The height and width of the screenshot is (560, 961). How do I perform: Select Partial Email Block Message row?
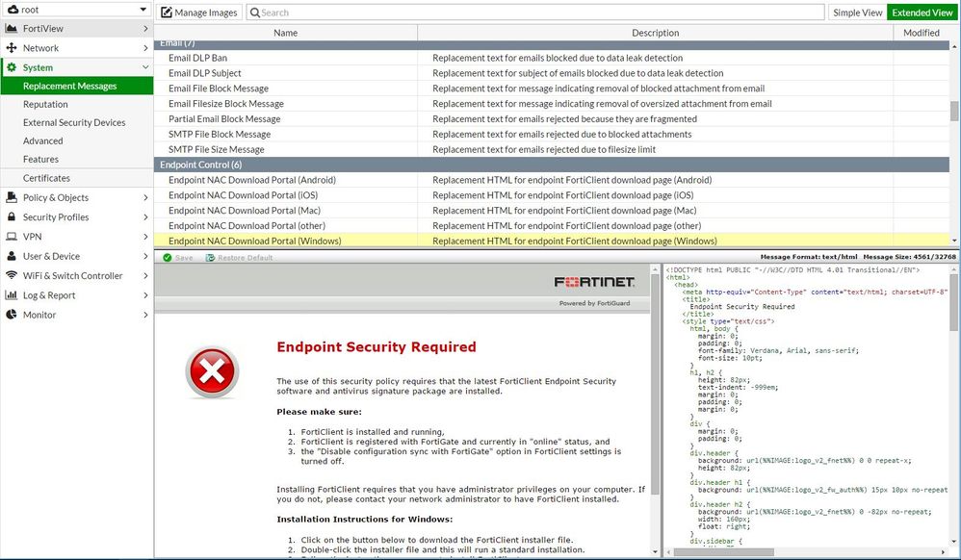point(552,119)
